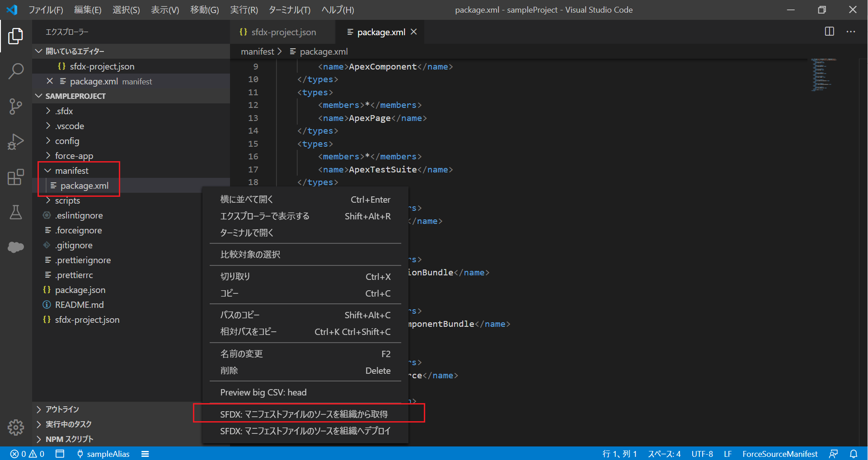Image resolution: width=868 pixels, height=460 pixels.
Task: Open the Test beaker icon
Action: point(16,212)
